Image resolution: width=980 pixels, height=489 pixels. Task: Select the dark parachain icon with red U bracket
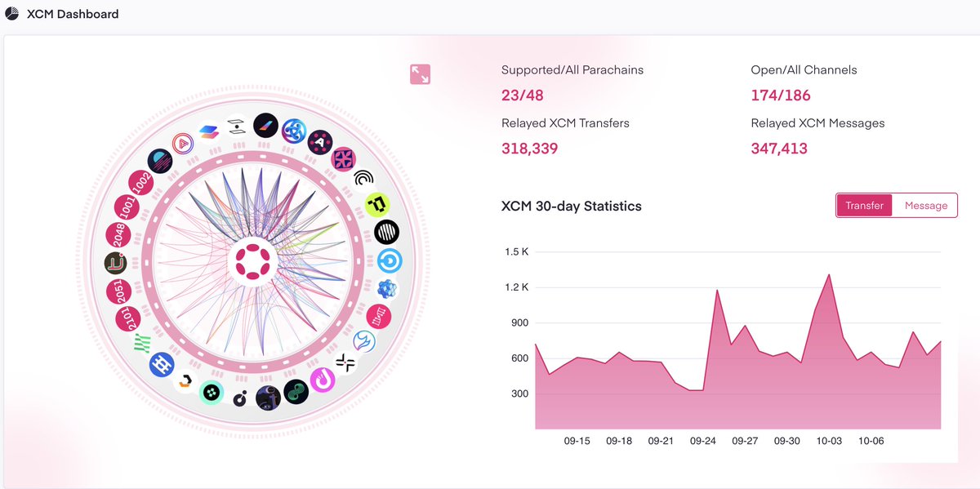115,263
